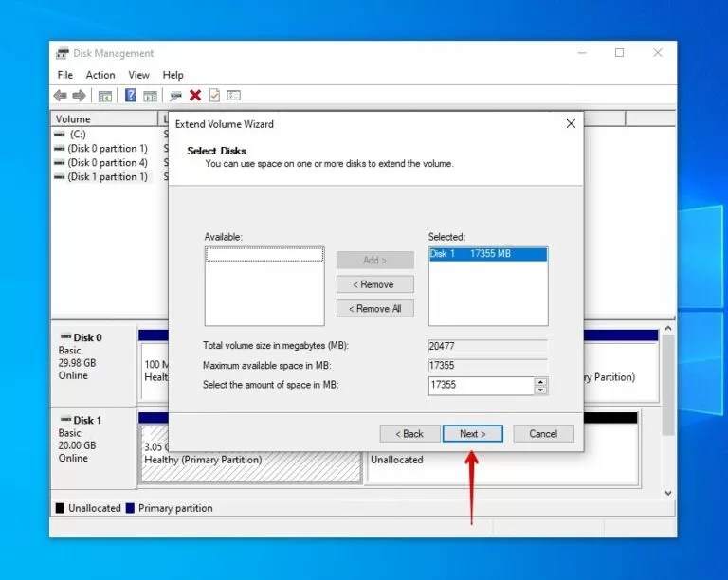Select the Disk 1 label panel
The image size is (728, 580).
pos(94,447)
